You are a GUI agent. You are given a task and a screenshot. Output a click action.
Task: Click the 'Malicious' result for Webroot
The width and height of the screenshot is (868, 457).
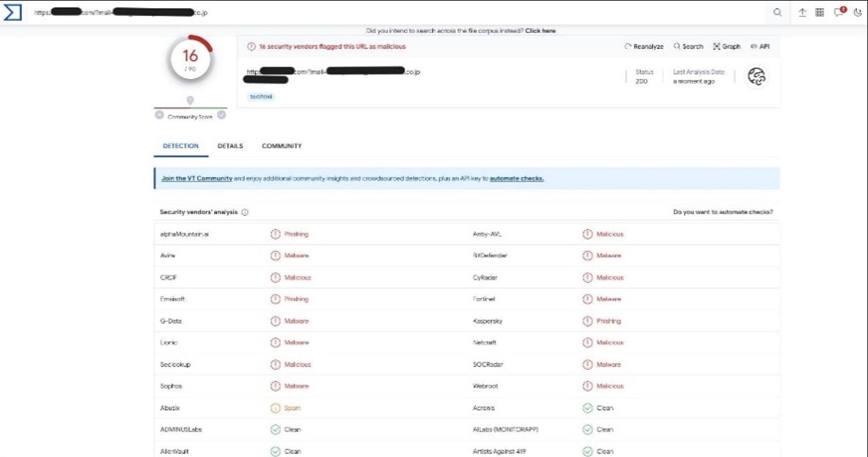coord(609,386)
